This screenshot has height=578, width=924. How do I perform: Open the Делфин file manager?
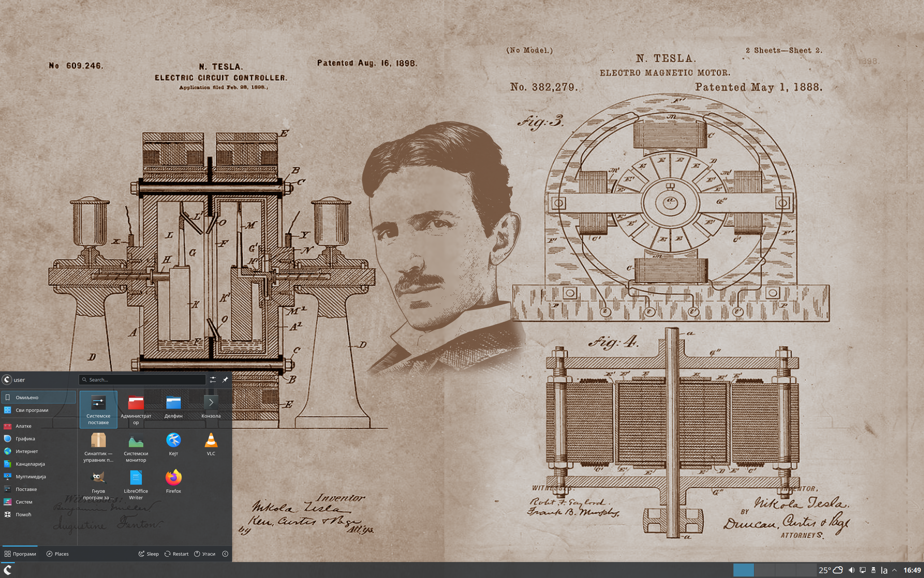pyautogui.click(x=173, y=409)
